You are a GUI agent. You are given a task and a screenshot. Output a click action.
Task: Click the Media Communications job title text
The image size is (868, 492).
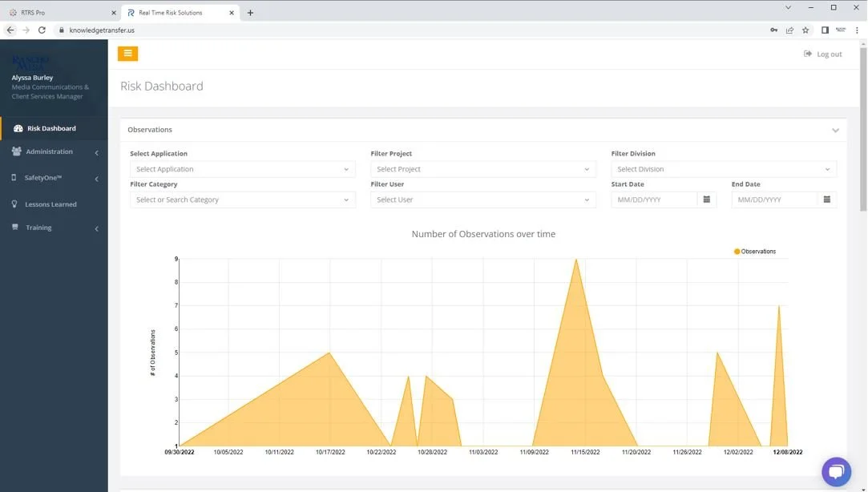(50, 91)
